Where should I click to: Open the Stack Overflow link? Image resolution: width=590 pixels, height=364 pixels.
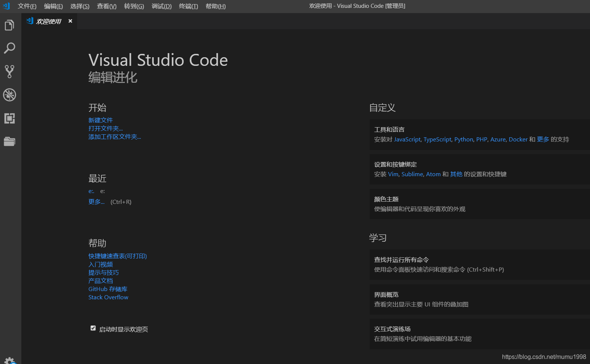click(x=108, y=297)
